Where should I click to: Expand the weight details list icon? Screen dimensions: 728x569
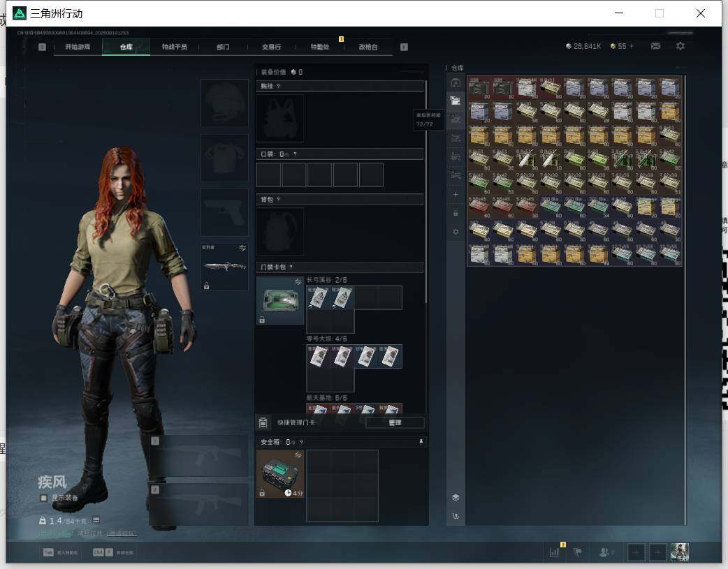[x=96, y=520]
